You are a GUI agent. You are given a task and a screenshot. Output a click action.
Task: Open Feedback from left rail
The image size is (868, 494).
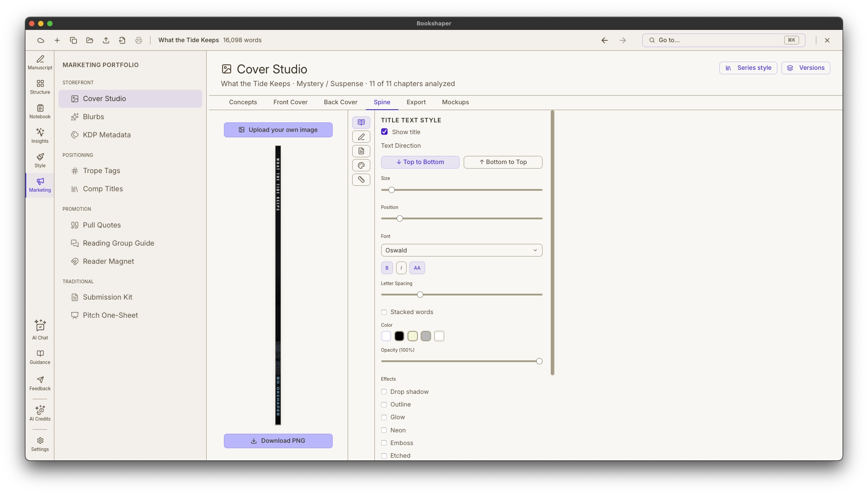40,383
